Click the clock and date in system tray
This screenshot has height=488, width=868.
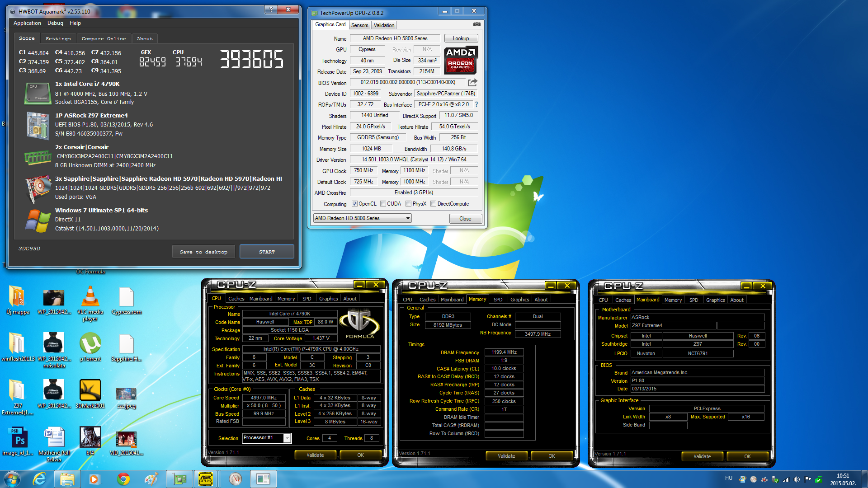point(843,479)
